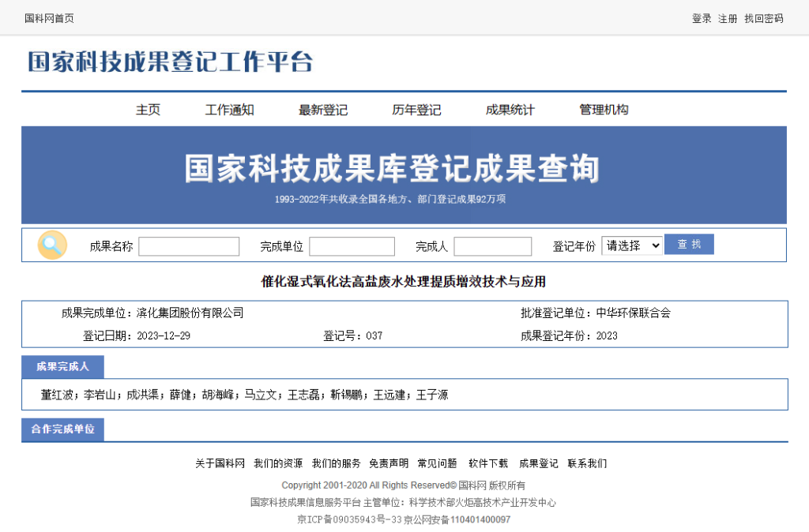This screenshot has width=809, height=532.
Task: Select the 成果完成人 tab header
Action: (62, 366)
